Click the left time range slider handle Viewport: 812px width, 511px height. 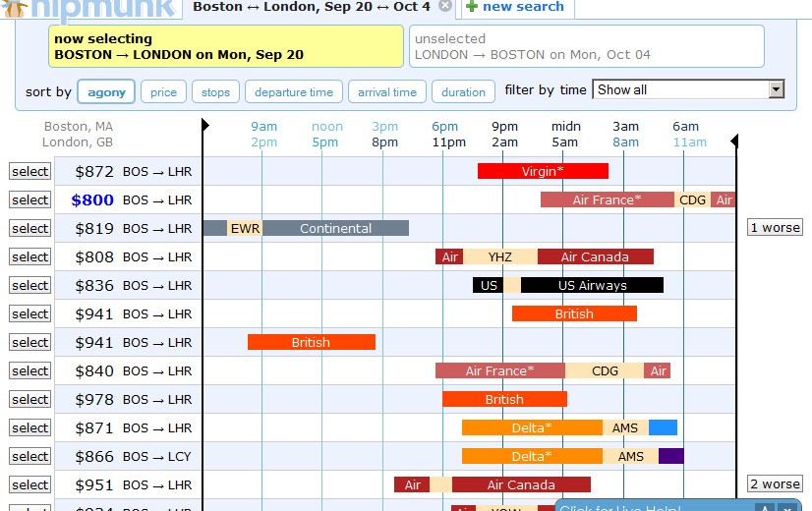click(205, 126)
